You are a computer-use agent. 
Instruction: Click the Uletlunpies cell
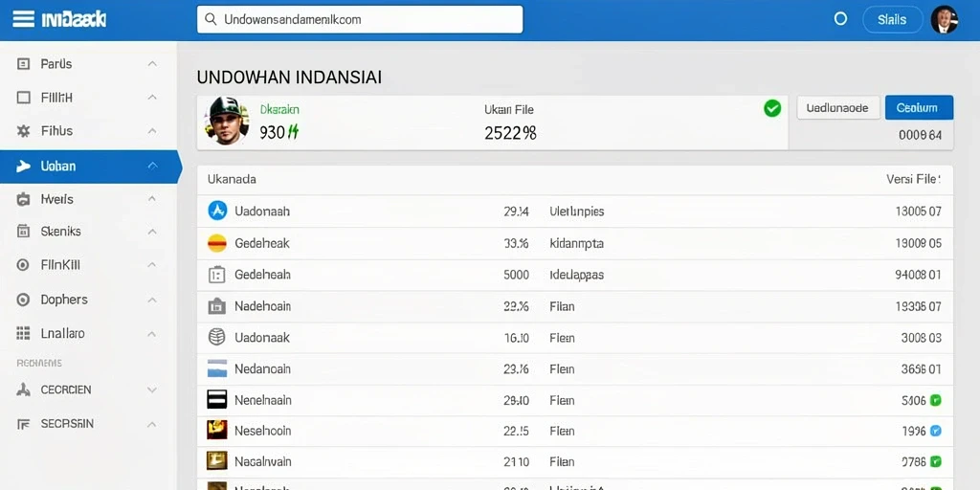coord(577,212)
